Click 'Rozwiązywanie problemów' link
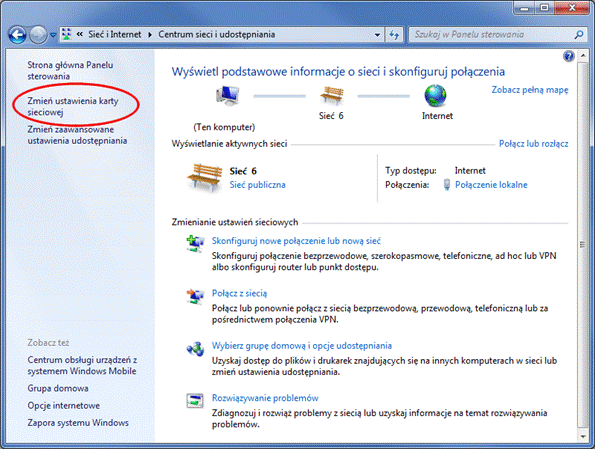 pyautogui.click(x=265, y=398)
